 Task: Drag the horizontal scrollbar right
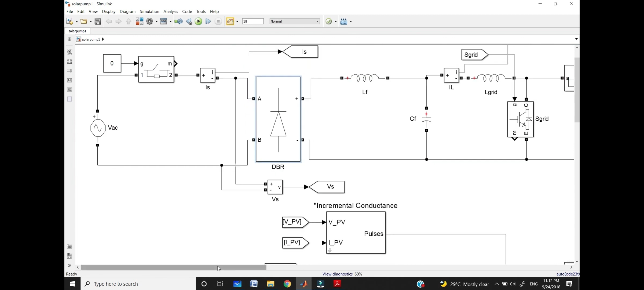(266, 267)
